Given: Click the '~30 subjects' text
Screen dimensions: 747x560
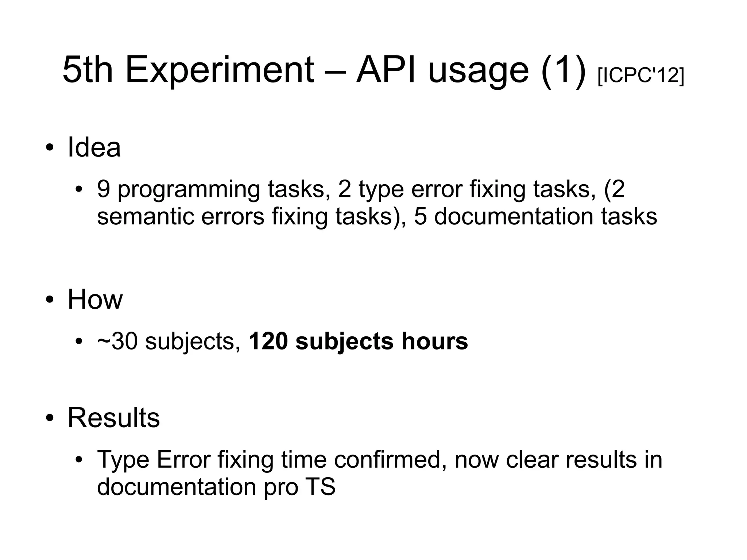Looking at the screenshot, I should [x=169, y=341].
